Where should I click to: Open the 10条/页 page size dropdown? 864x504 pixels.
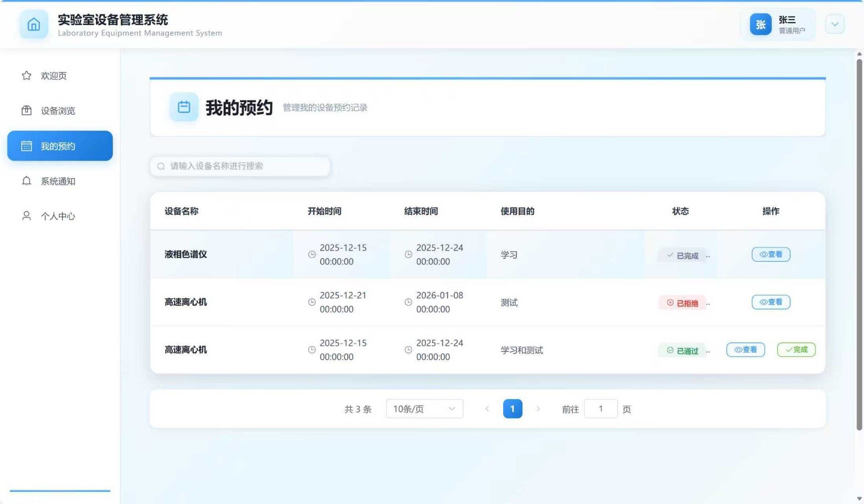click(x=424, y=409)
